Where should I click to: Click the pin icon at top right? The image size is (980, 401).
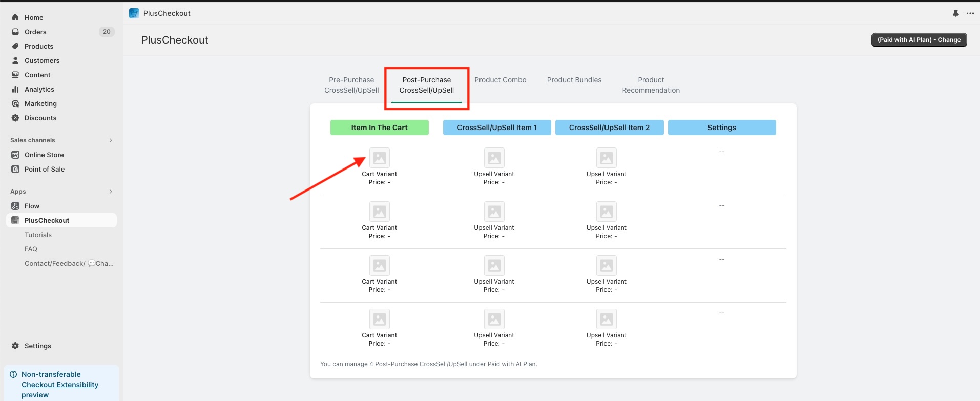point(956,13)
